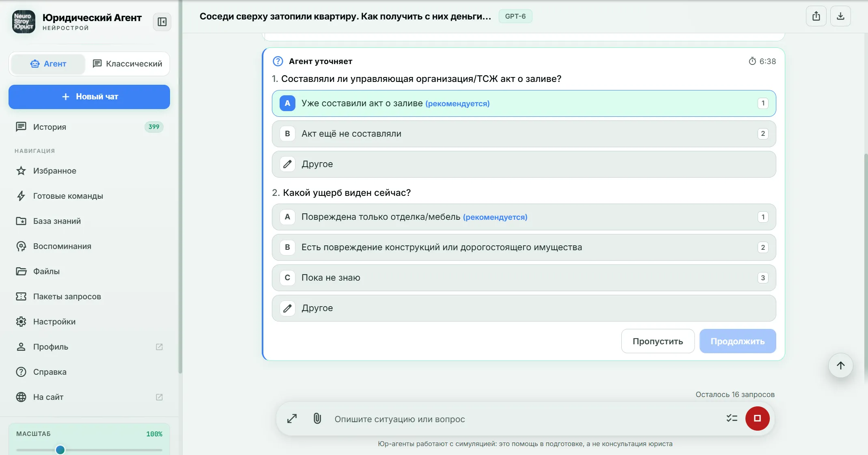The image size is (868, 455).
Task: Click the Пропустить button
Action: coord(658,341)
